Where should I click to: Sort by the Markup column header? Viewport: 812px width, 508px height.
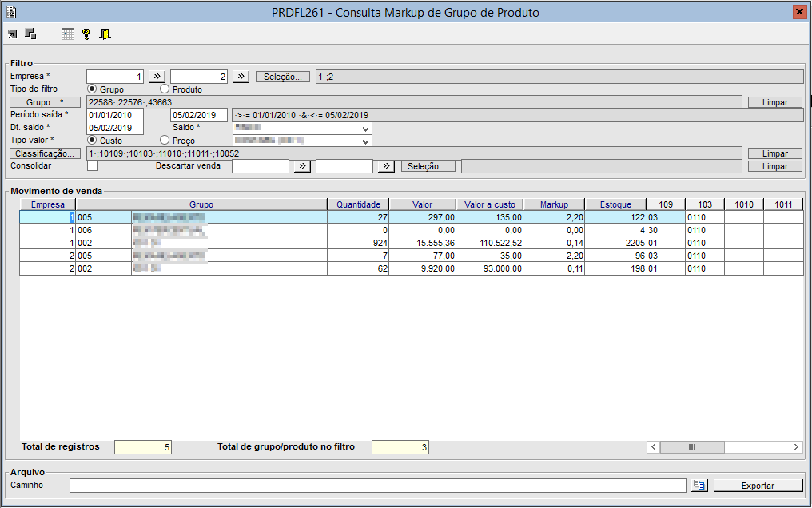click(x=554, y=204)
